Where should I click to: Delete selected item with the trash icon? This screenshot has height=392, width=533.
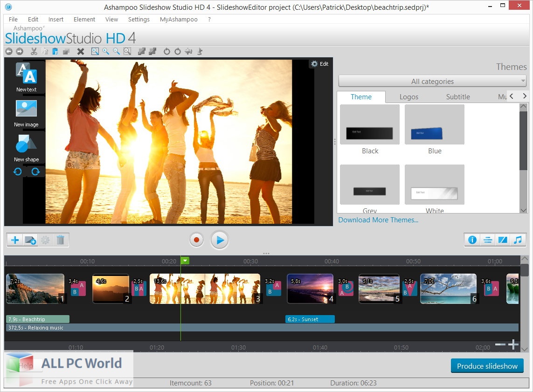point(61,240)
